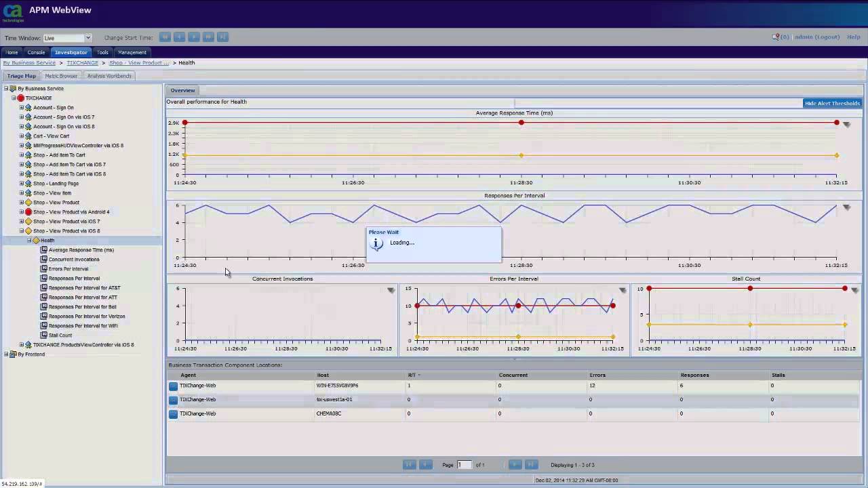
Task: Click the metric icon for Stall Count
Action: 44,335
